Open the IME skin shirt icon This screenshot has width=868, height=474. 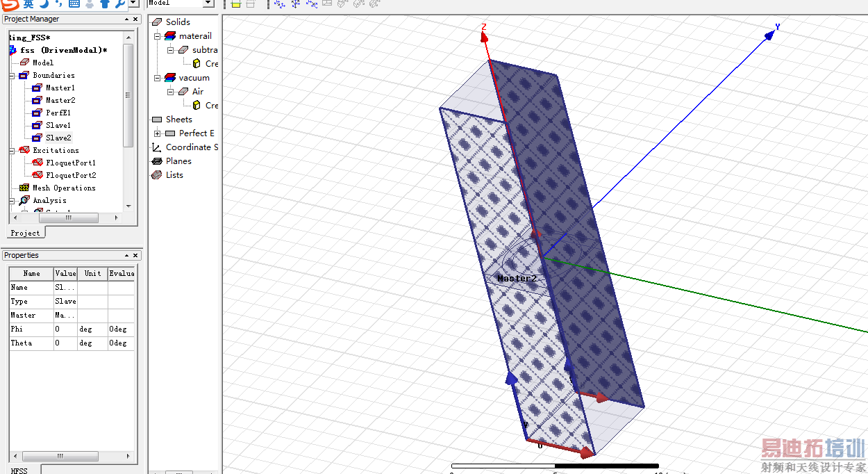point(105,3)
